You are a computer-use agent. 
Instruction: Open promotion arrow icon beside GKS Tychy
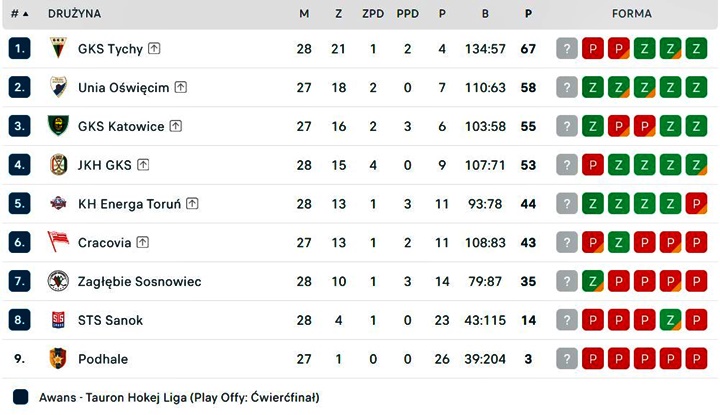coord(155,49)
